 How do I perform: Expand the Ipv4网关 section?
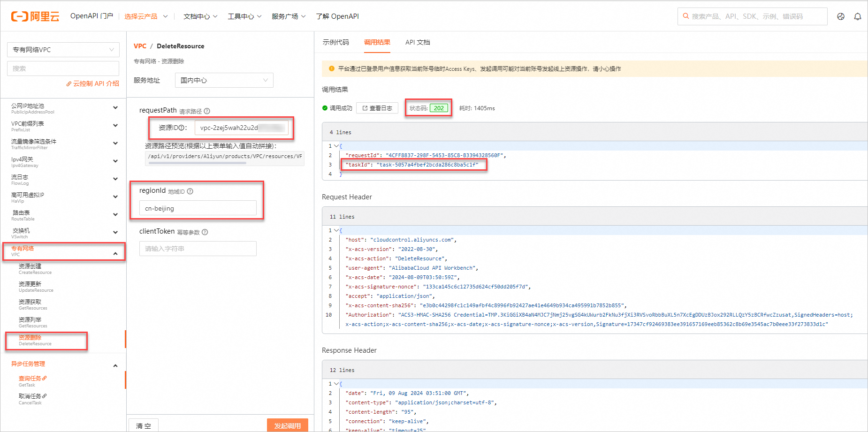point(115,161)
